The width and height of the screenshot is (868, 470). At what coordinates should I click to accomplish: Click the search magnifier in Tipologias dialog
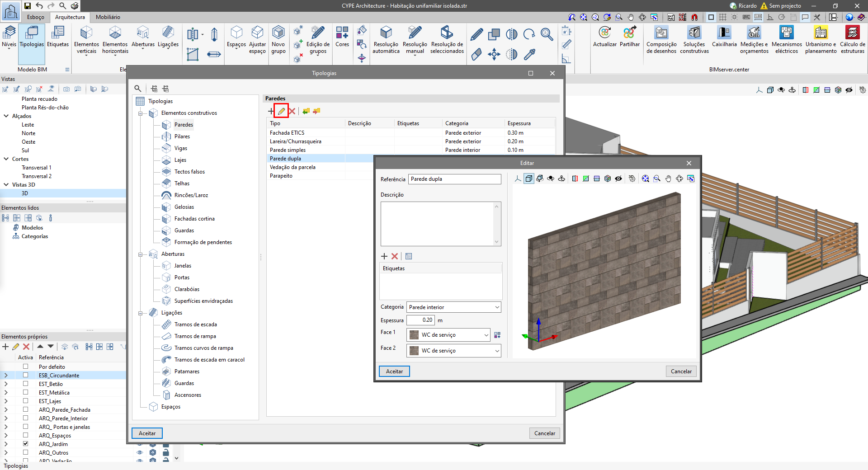click(x=138, y=89)
